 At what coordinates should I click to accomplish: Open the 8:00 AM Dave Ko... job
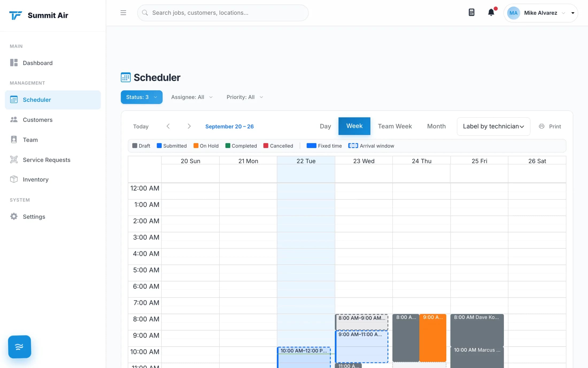coord(477,330)
